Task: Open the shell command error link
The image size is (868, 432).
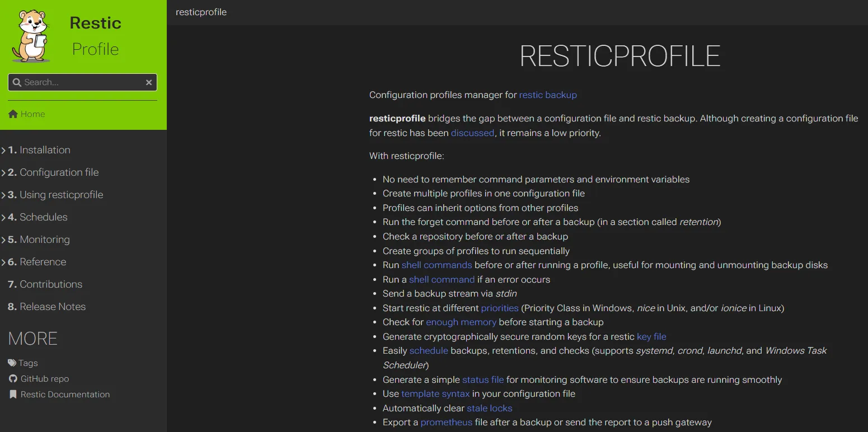Action: click(442, 280)
